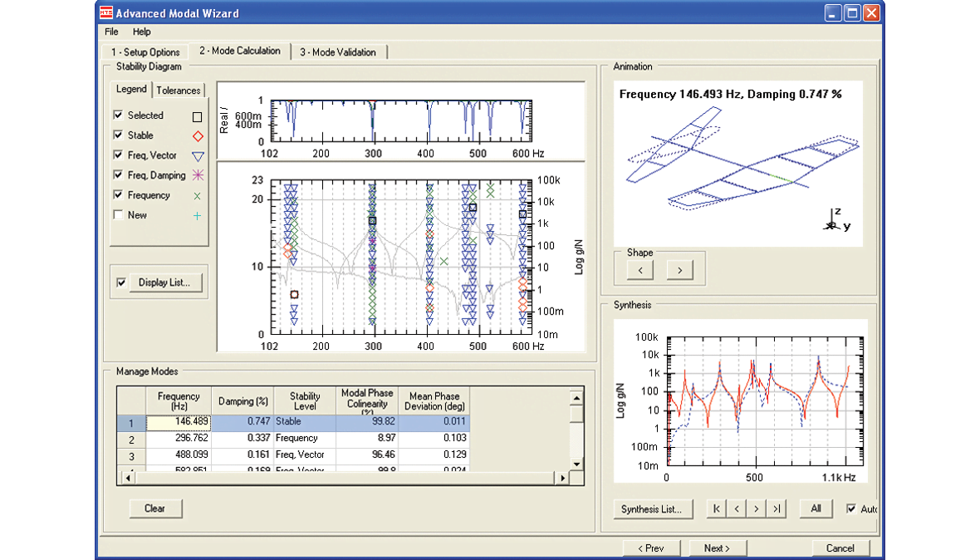This screenshot has width=980, height=560.
Task: Click the Frequency green X legend marker
Action: point(198,195)
